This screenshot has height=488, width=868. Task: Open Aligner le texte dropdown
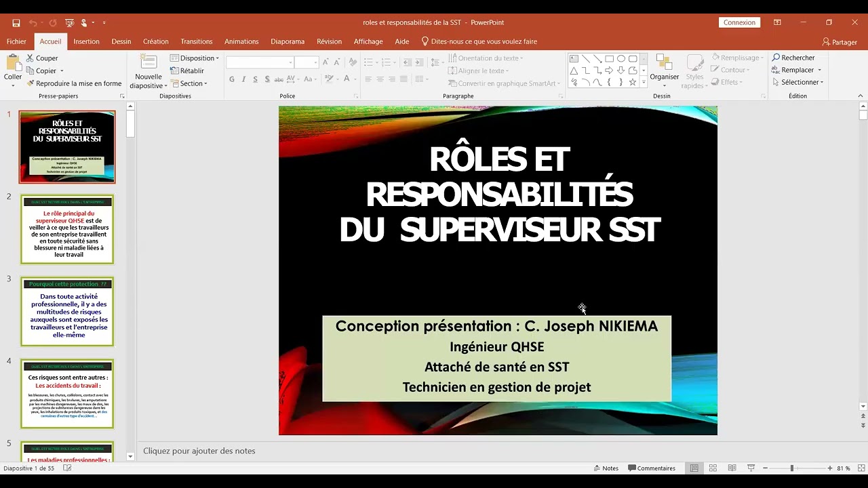coord(477,70)
